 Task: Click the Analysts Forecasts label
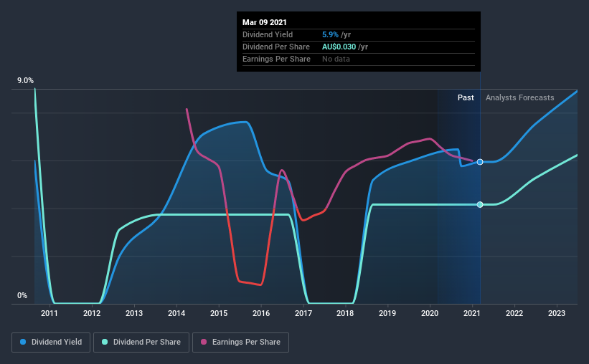(520, 97)
